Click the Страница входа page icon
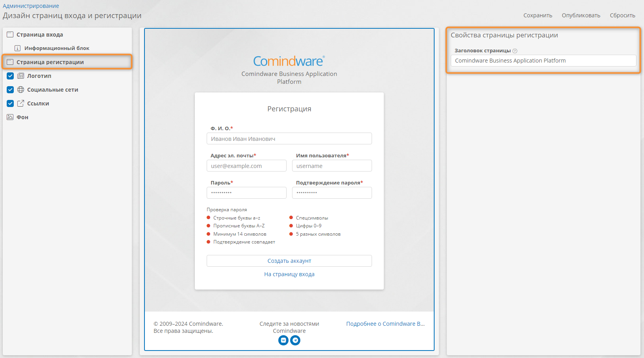The width and height of the screenshot is (644, 358). (10, 35)
